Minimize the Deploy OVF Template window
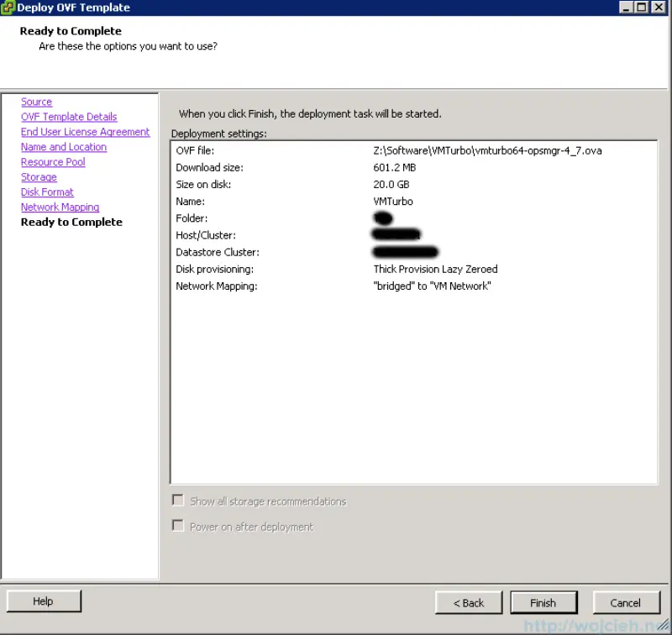Screen dimensions: 672x635 (x=627, y=7)
